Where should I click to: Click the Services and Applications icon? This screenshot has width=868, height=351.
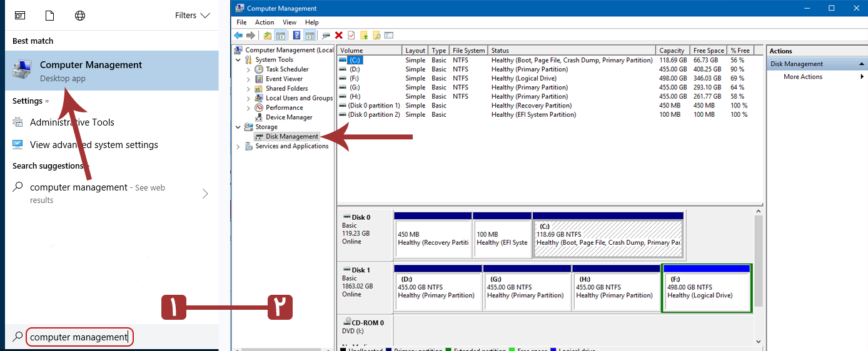(249, 146)
